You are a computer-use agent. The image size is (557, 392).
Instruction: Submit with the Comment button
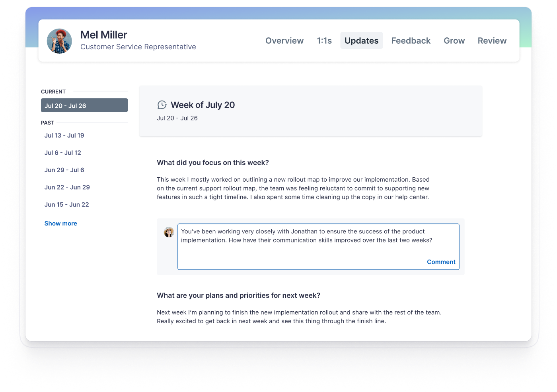441,262
